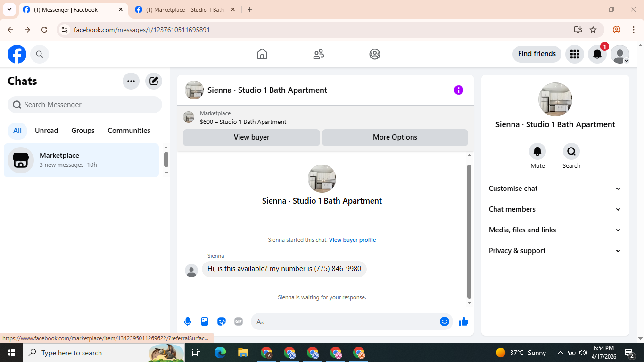
Task: Click Sienna's message bubble text
Action: 284,269
